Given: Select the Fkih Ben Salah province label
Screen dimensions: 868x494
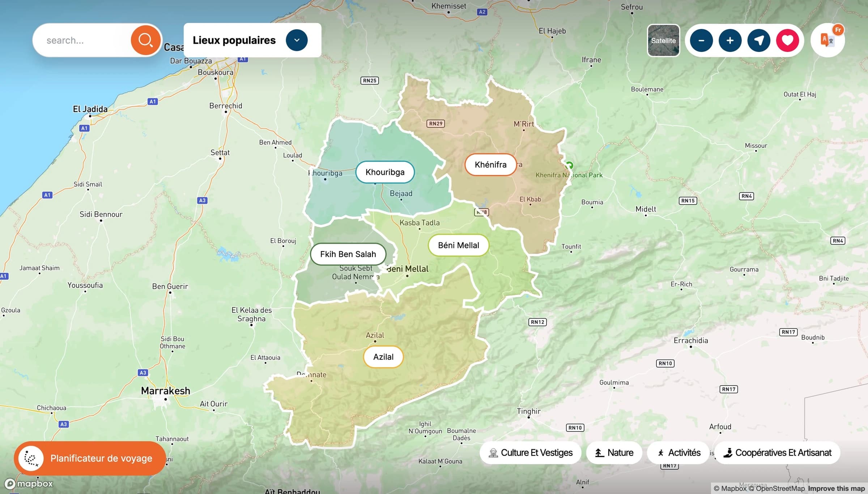Looking at the screenshot, I should [348, 254].
